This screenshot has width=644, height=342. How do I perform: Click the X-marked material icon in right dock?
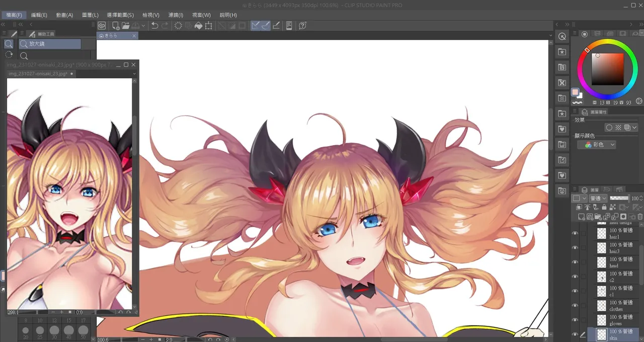tap(562, 83)
